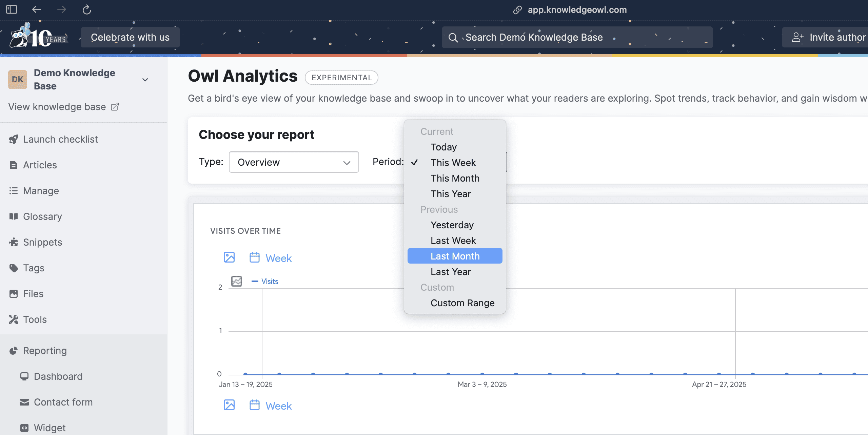Click the calendar icon next to Week
The width and height of the screenshot is (868, 435).
(x=255, y=257)
